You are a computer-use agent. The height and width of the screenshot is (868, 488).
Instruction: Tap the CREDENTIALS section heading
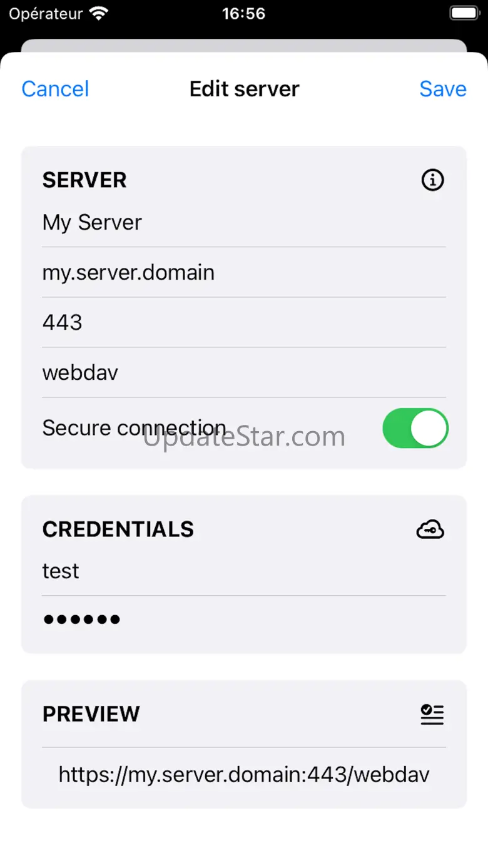point(118,529)
